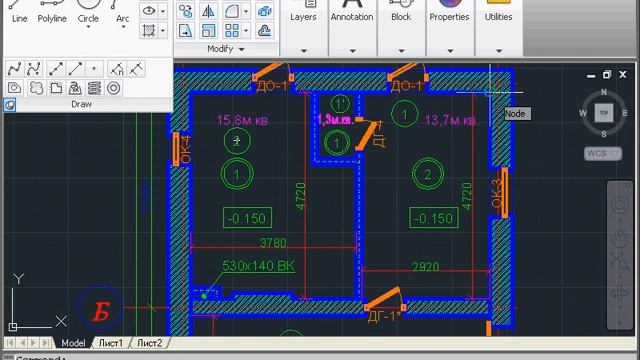Expand the Annotation panel arrow

click(352, 51)
